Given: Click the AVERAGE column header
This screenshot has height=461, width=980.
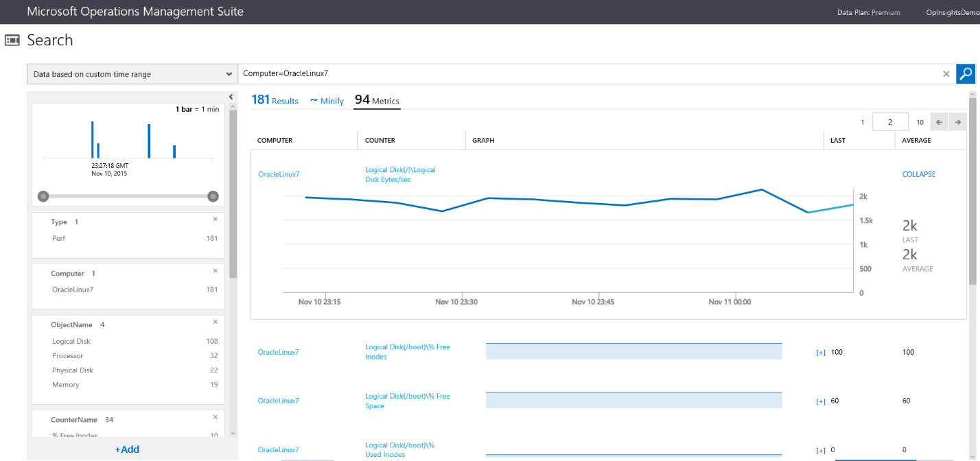Looking at the screenshot, I should coord(917,140).
